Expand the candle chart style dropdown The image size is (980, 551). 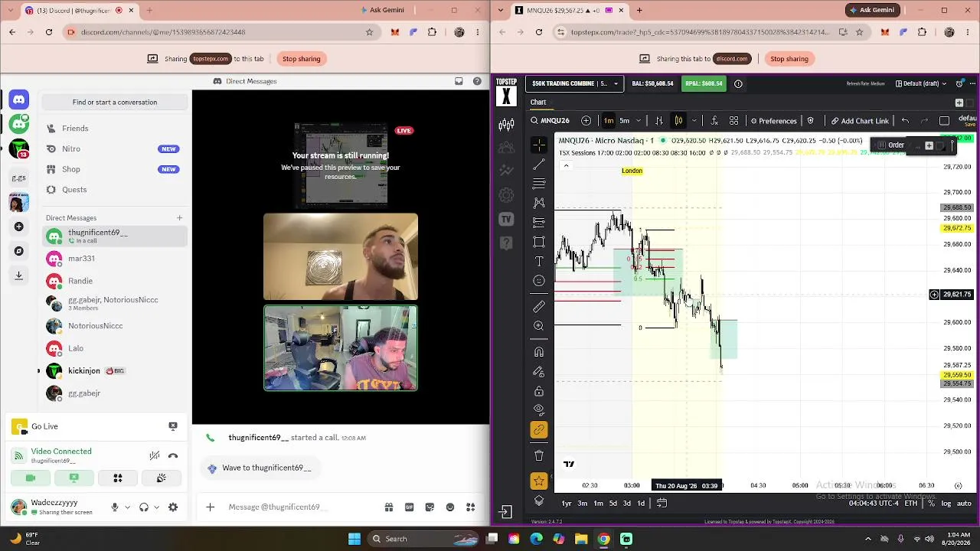694,121
